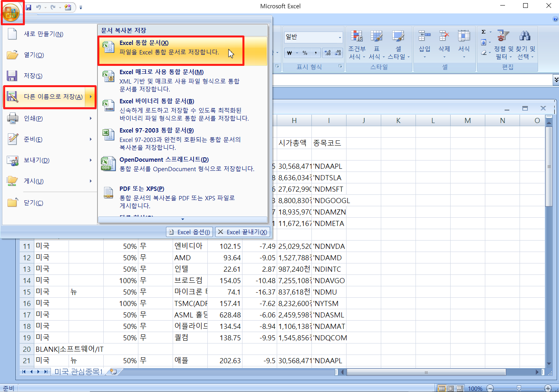Open the 일반 number format combo box
The image size is (559, 392).
point(313,37)
